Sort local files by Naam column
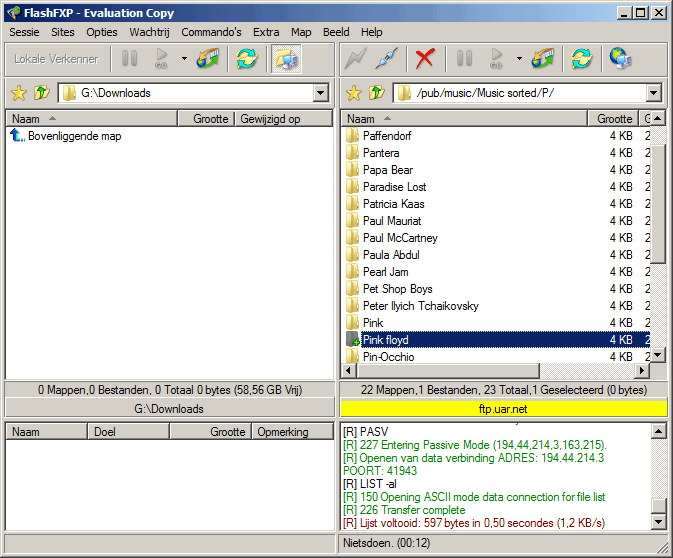The width and height of the screenshot is (673, 558). 91,118
